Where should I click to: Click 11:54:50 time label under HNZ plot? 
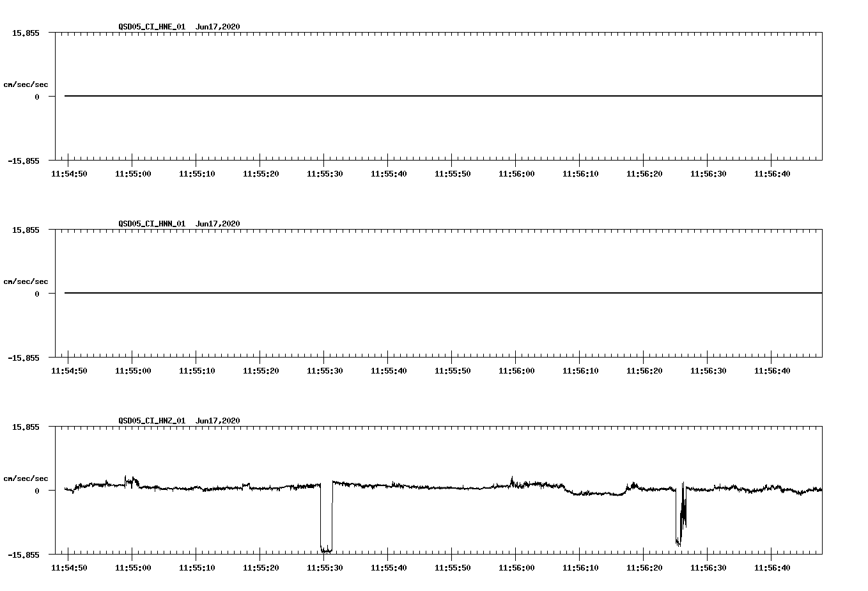69,568
